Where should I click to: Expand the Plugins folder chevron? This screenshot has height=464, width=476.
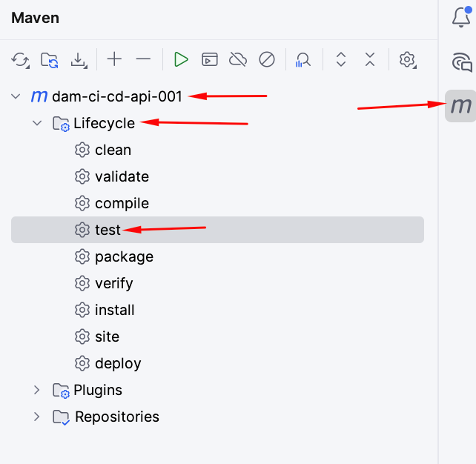(37, 390)
